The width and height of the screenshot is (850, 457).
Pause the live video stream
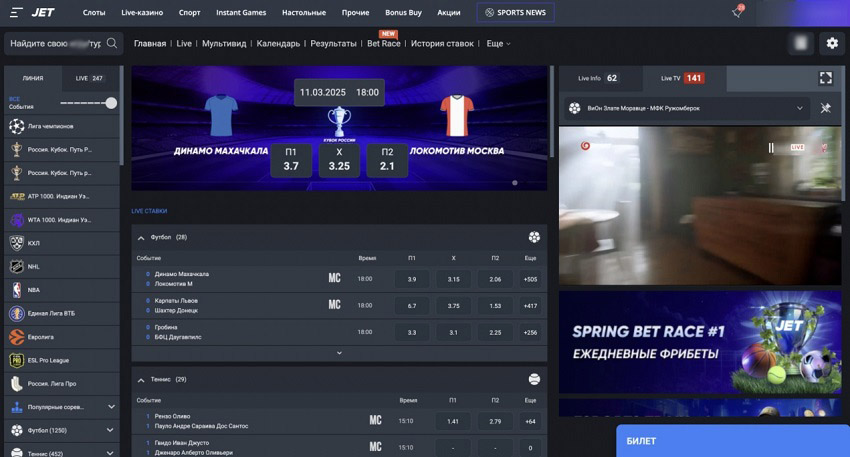[771, 147]
